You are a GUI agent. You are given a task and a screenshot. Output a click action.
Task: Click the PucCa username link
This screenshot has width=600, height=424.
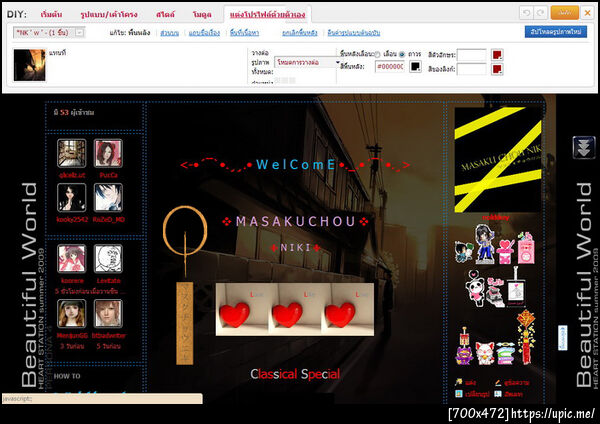tap(108, 175)
